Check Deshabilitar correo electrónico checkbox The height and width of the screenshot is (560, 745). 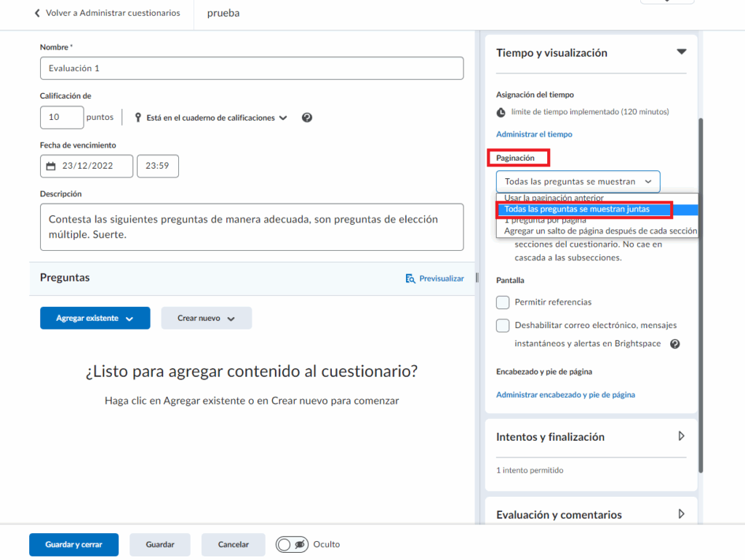503,325
